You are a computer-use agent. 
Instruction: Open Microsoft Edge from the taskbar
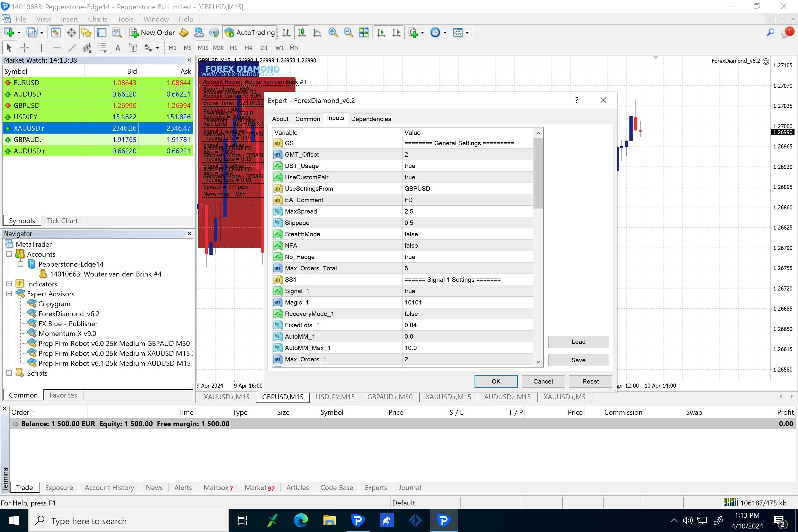pyautogui.click(x=301, y=520)
